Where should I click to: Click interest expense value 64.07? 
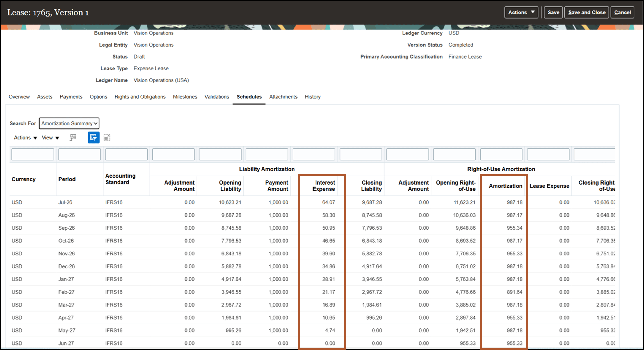[328, 202]
